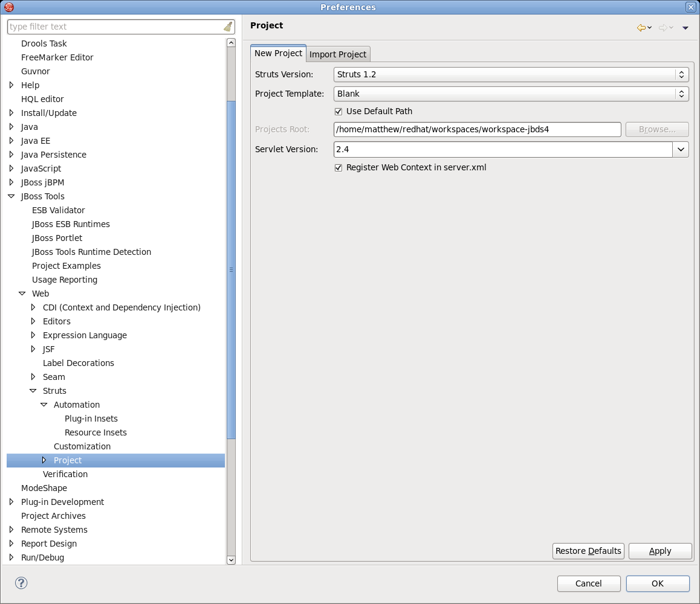Click the help question mark icon

pyautogui.click(x=21, y=583)
